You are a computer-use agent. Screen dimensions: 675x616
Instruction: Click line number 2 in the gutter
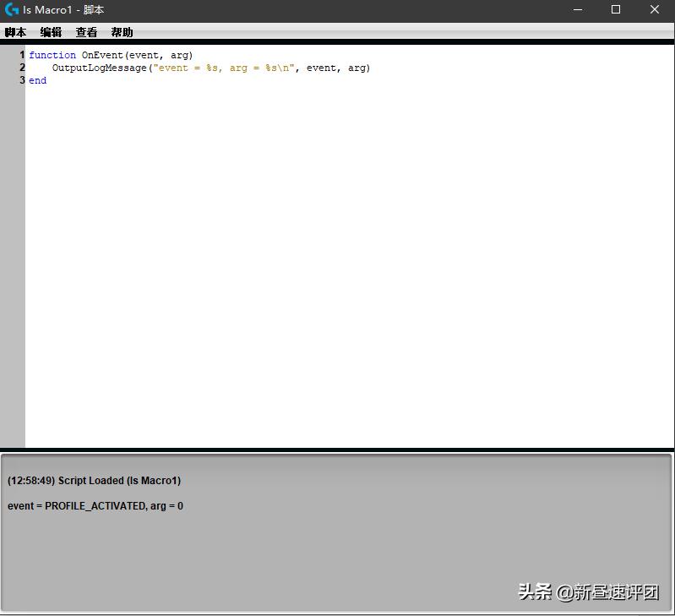point(22,68)
